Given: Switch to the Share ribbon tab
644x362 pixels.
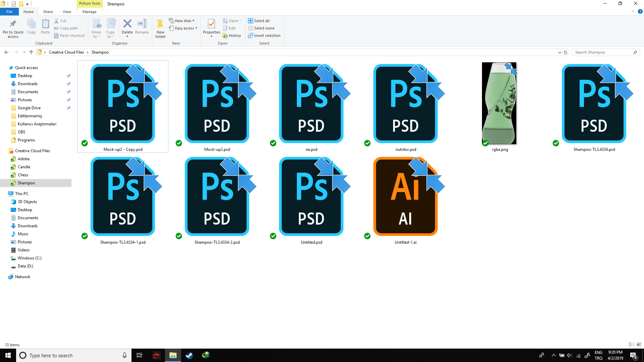Looking at the screenshot, I should pos(48,12).
